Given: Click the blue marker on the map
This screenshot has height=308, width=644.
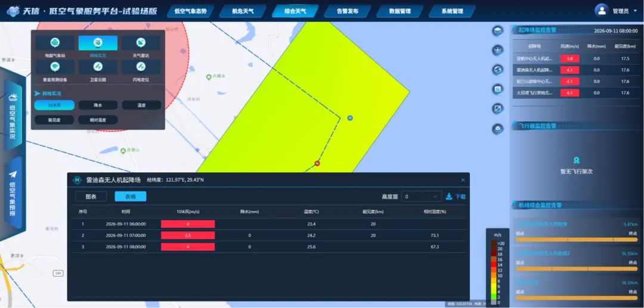Looking at the screenshot, I should click(x=350, y=118).
